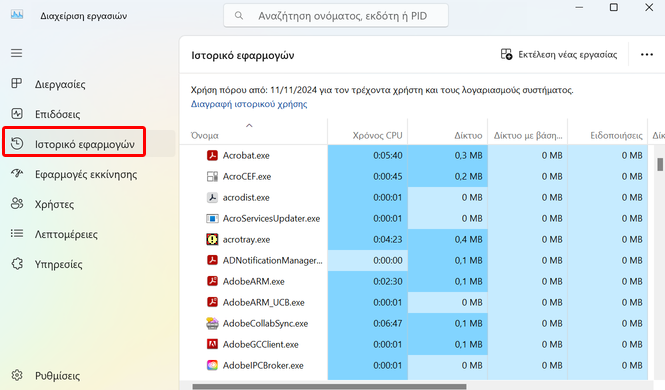Image resolution: width=665 pixels, height=390 pixels.
Task: Select the acrodist.exe row name
Action: click(x=246, y=198)
